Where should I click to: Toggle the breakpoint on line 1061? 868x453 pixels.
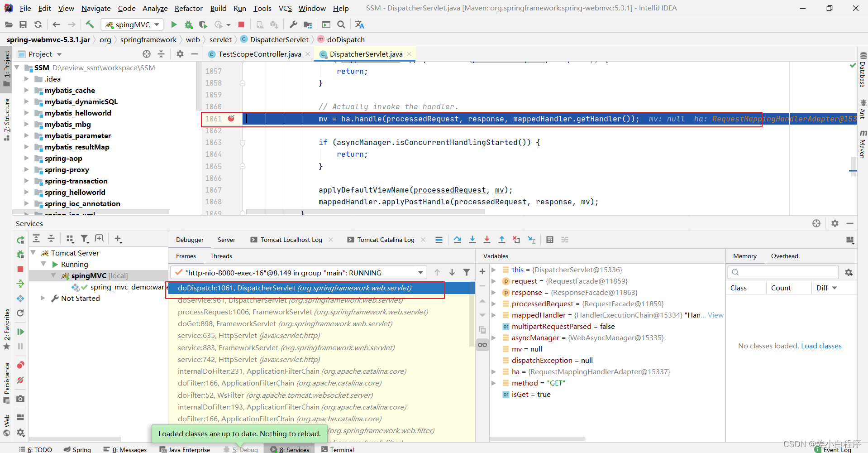(231, 119)
